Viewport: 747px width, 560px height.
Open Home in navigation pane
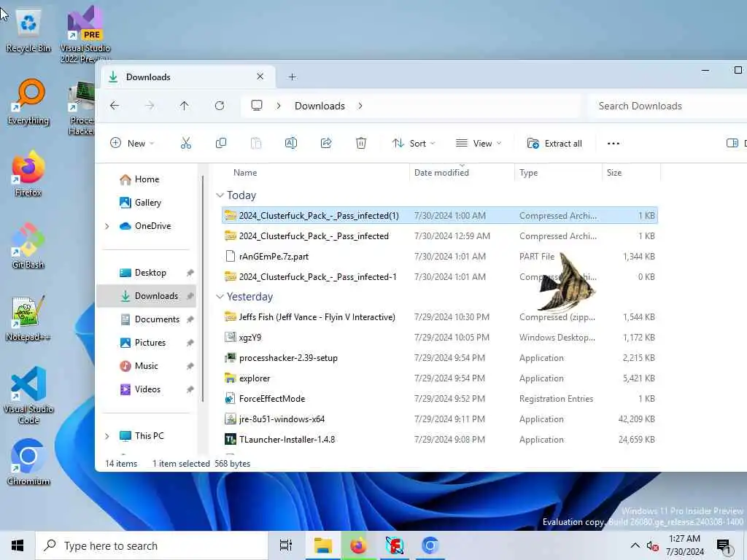coord(147,179)
